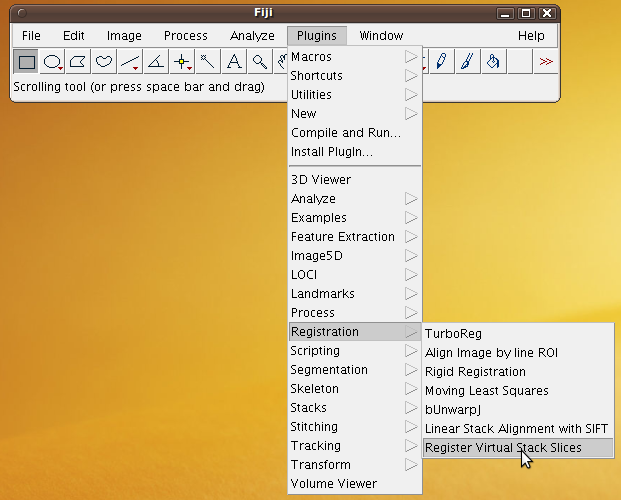Screen dimensions: 621x500
Task: Select the Oval selection tool
Action: coord(52,61)
